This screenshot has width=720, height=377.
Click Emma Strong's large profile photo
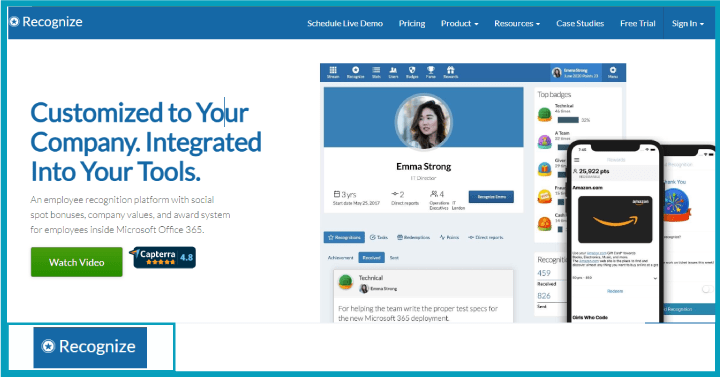coord(424,122)
